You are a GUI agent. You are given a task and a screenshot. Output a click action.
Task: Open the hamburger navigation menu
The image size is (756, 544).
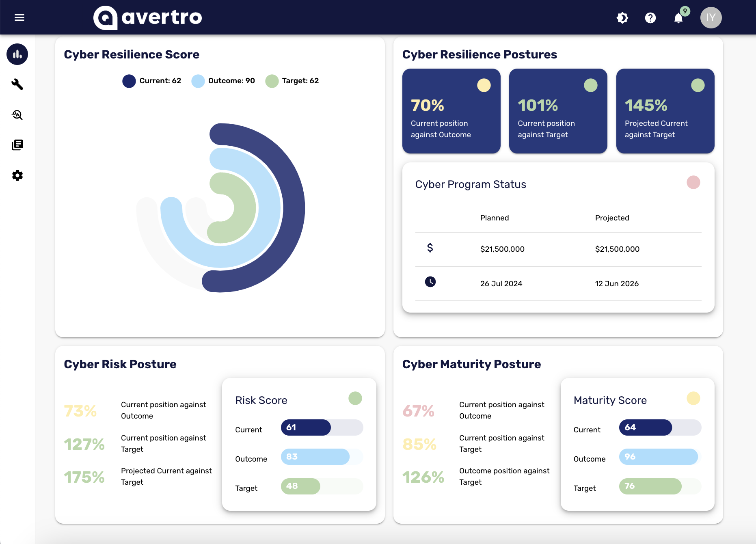click(x=19, y=17)
